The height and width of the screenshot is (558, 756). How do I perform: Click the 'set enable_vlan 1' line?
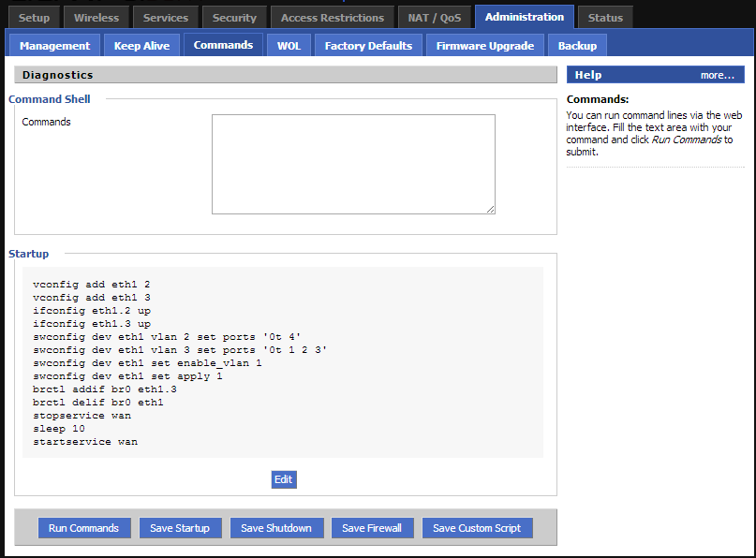(147, 363)
